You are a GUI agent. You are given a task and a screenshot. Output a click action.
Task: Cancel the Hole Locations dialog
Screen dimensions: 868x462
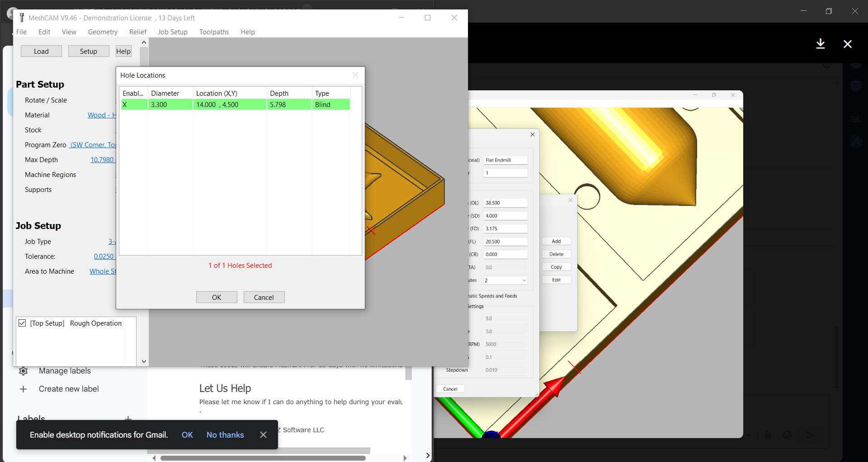(x=264, y=297)
